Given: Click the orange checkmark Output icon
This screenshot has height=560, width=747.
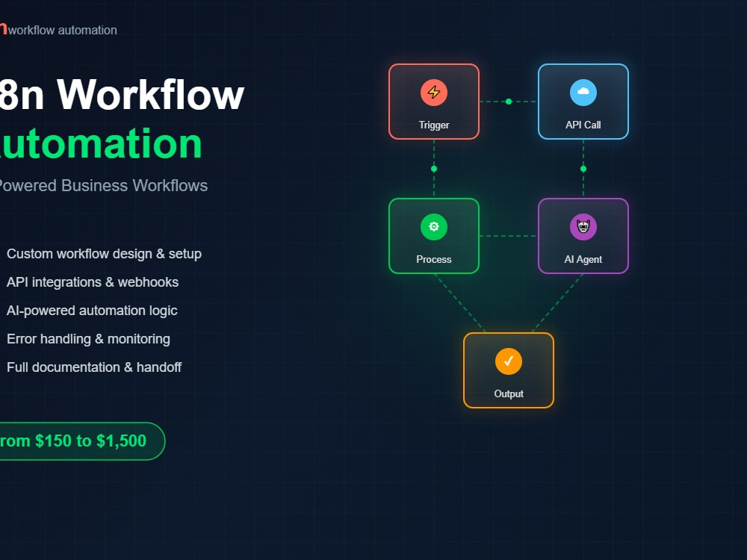Looking at the screenshot, I should [x=508, y=361].
